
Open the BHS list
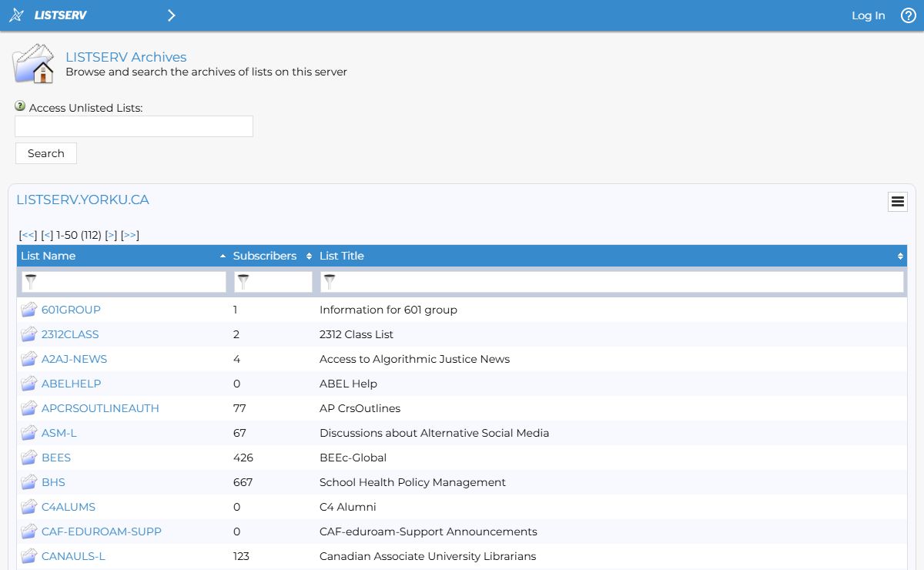(x=53, y=482)
